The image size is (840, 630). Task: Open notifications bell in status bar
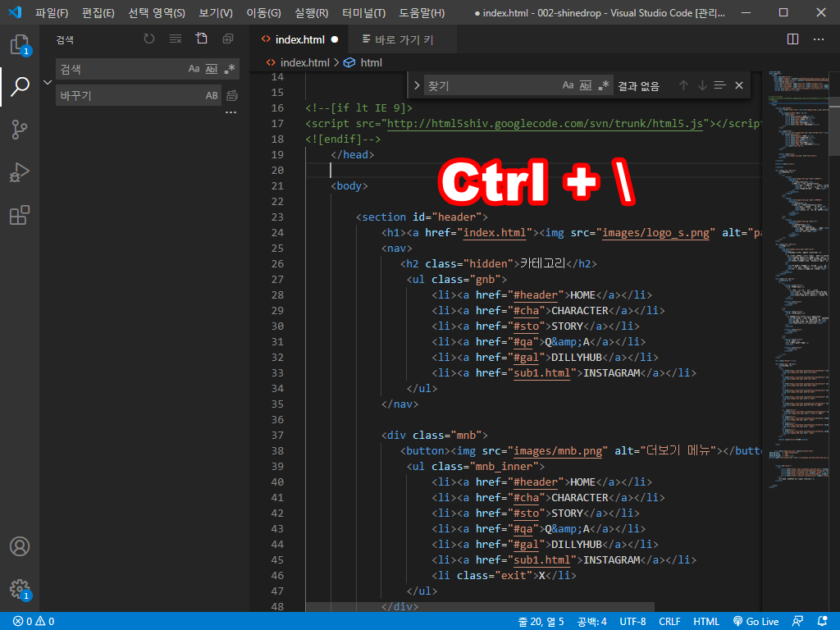pos(822,621)
